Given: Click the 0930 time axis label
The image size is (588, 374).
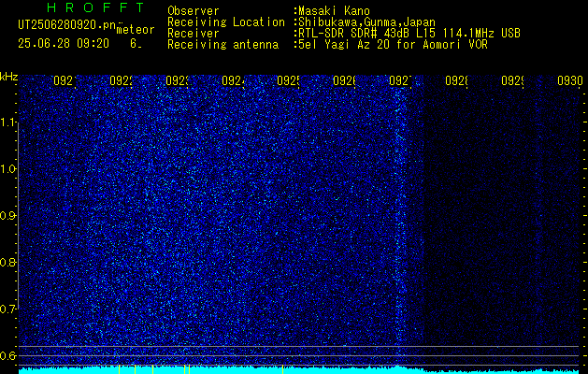Looking at the screenshot, I should tap(570, 80).
